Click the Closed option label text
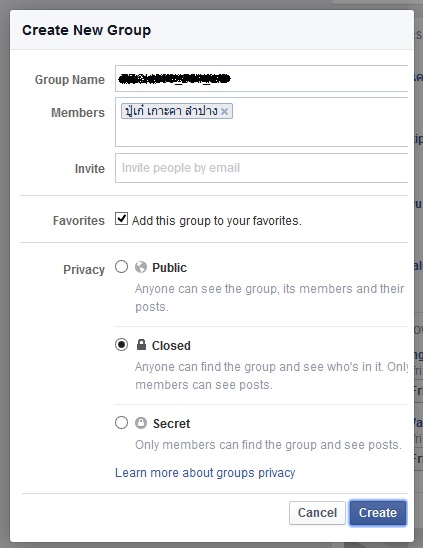423x548 pixels. 171,346
